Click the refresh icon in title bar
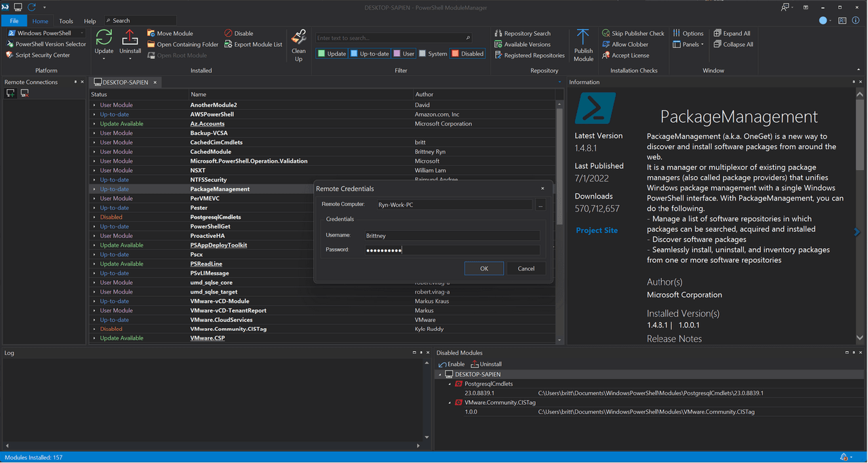This screenshot has height=463, width=868. coord(32,7)
